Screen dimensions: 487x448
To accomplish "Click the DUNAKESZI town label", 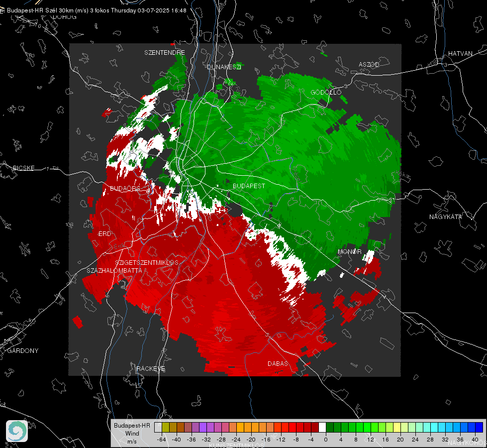I will [224, 67].
